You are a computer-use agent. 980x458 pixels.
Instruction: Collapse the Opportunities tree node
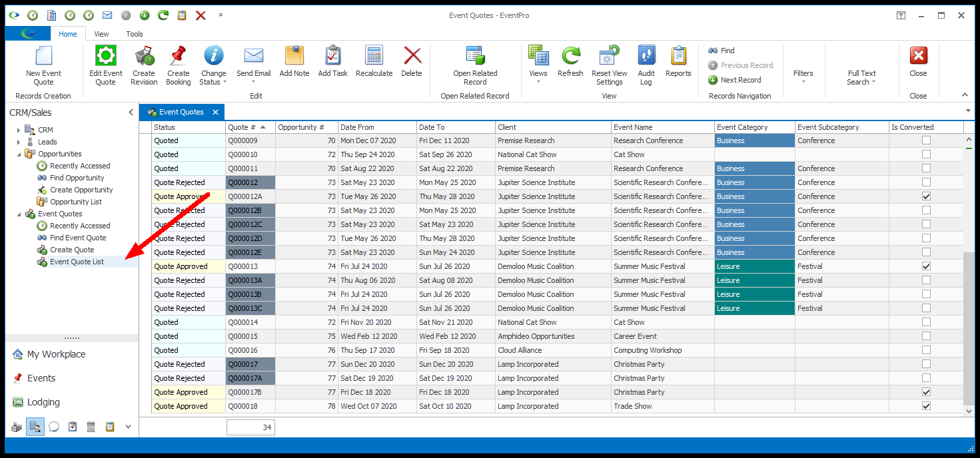(x=19, y=154)
